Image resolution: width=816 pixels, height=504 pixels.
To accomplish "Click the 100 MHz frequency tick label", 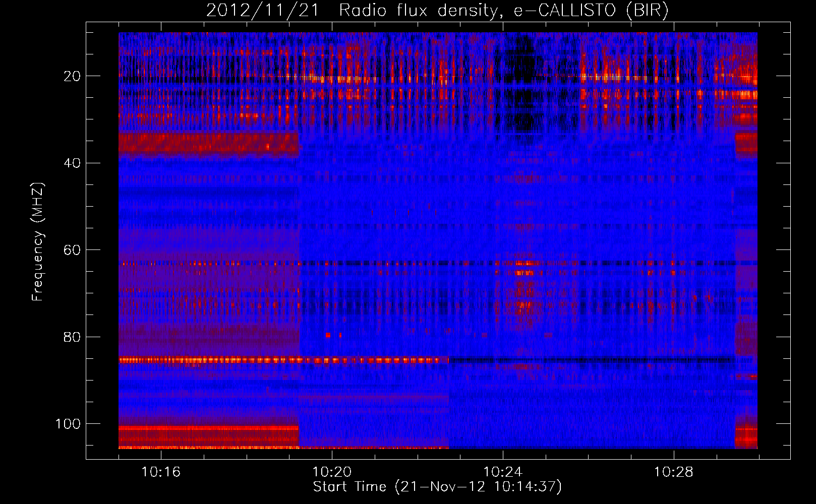I will (68, 424).
